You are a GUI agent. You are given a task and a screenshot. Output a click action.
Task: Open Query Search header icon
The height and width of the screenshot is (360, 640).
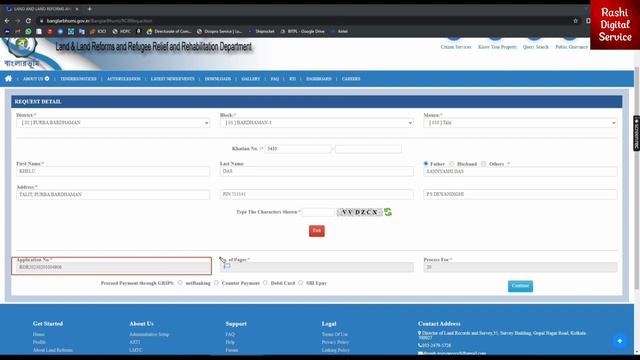(x=536, y=44)
